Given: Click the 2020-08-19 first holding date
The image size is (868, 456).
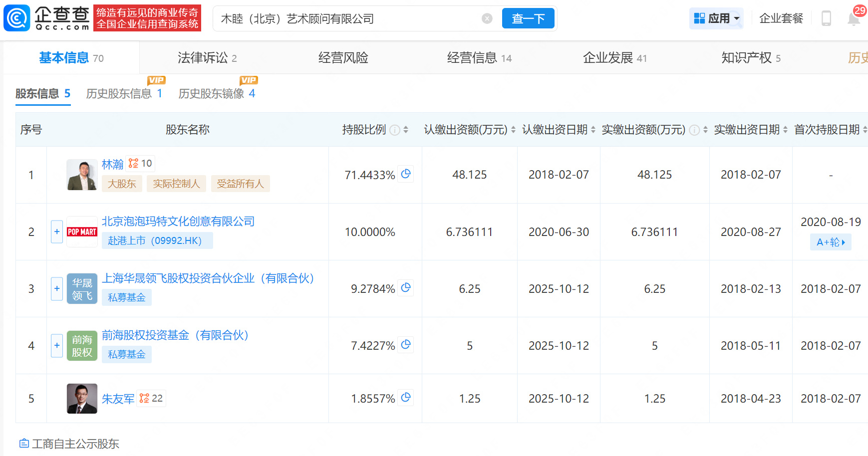Looking at the screenshot, I should 831,222.
